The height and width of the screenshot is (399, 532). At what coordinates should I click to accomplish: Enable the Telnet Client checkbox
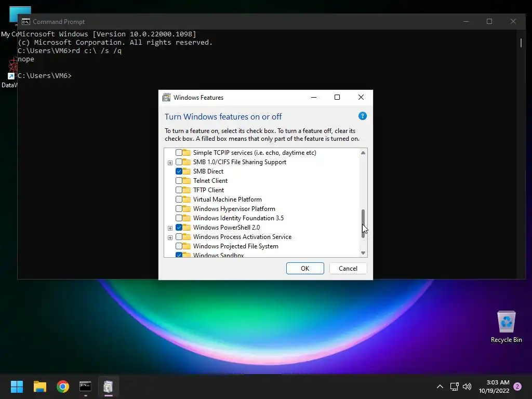[179, 180]
